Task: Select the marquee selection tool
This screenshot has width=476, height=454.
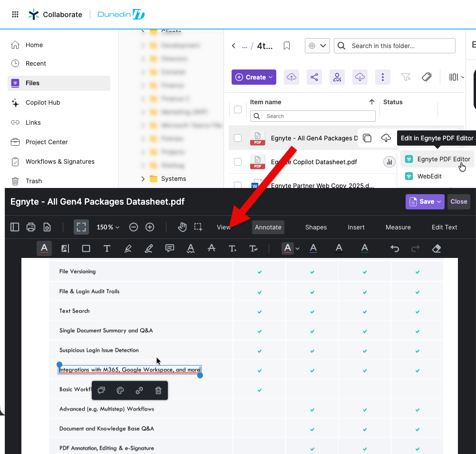Action: coord(198,227)
